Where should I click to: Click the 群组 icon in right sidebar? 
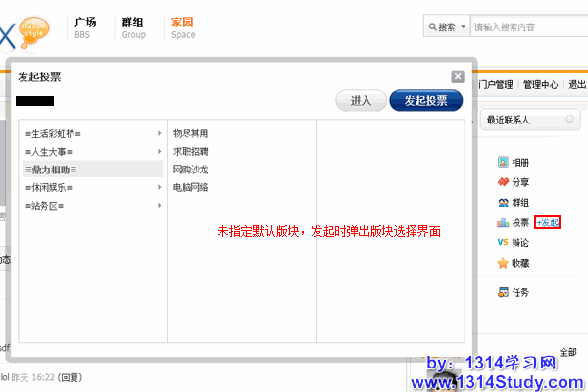(503, 202)
